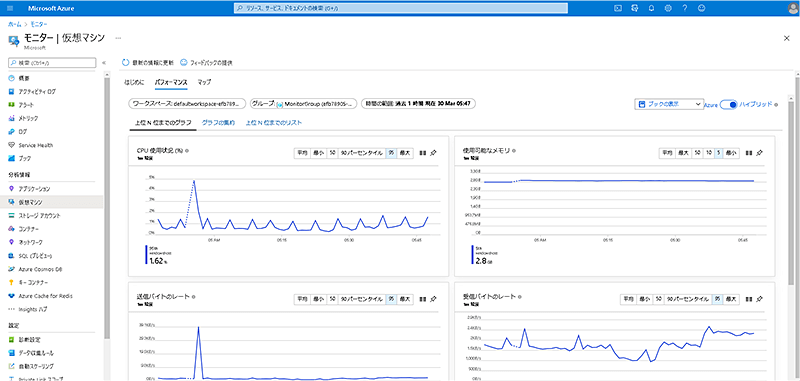Collapse the sidebar with the « chevron
800x381 pixels.
pyautogui.click(x=104, y=63)
